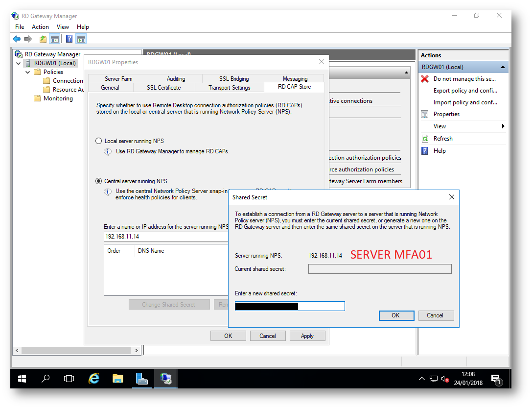Select Local server running NPS option
The width and height of the screenshot is (532, 409).
coord(99,141)
